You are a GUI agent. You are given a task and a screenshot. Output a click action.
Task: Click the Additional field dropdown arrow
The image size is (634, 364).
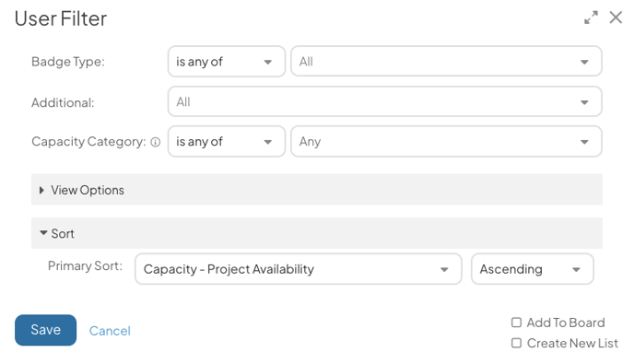pyautogui.click(x=584, y=102)
